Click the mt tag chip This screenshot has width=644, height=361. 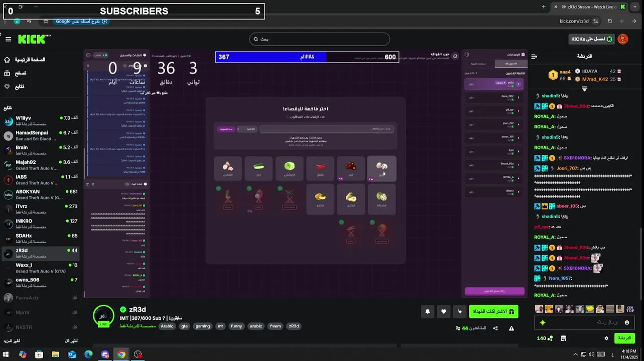pyautogui.click(x=220, y=326)
